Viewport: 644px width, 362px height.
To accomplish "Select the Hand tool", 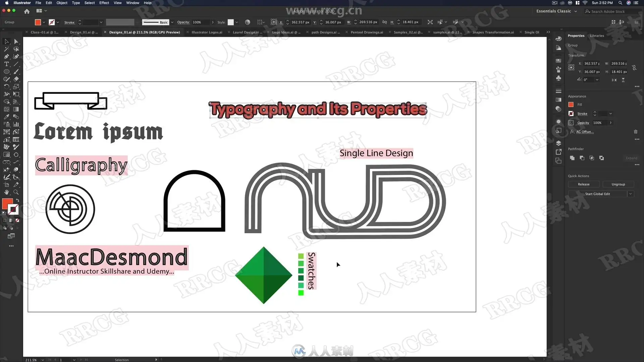I will coord(6,192).
